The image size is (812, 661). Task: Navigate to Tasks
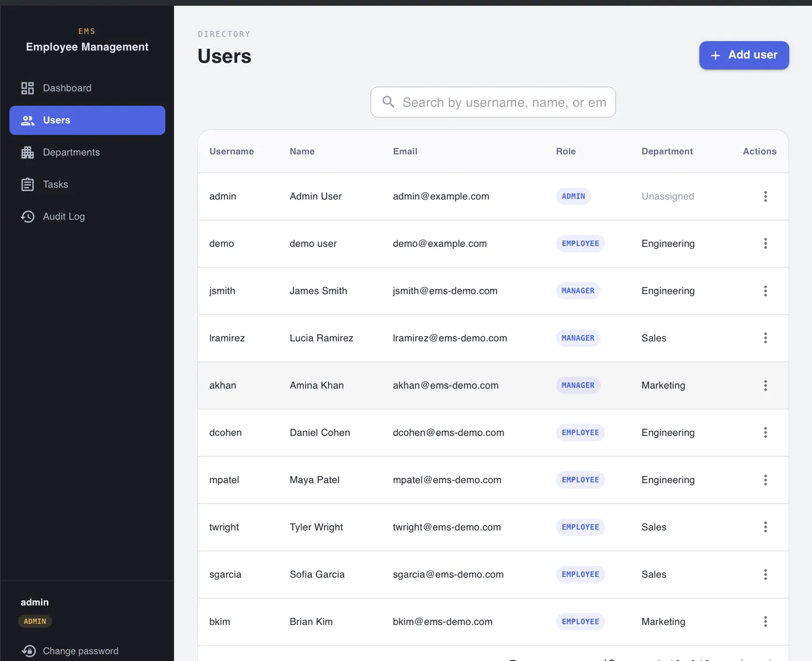[x=87, y=184]
